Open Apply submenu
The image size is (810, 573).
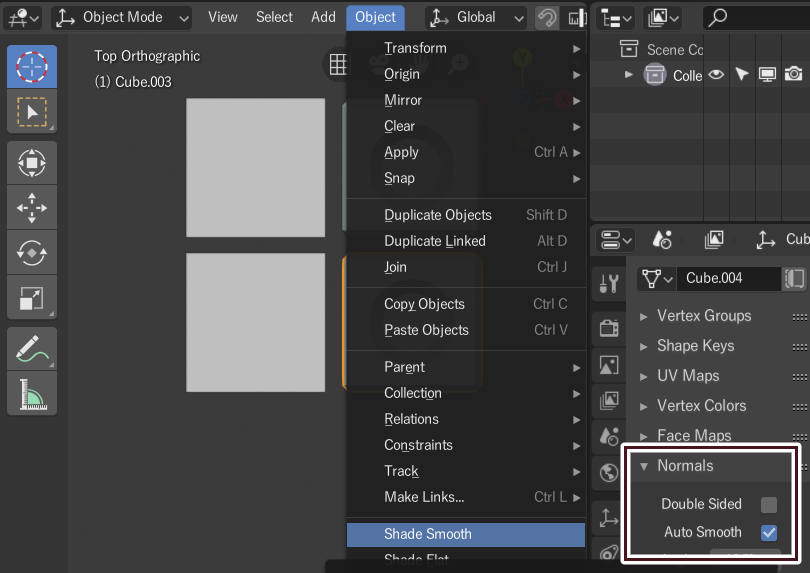tap(465, 152)
